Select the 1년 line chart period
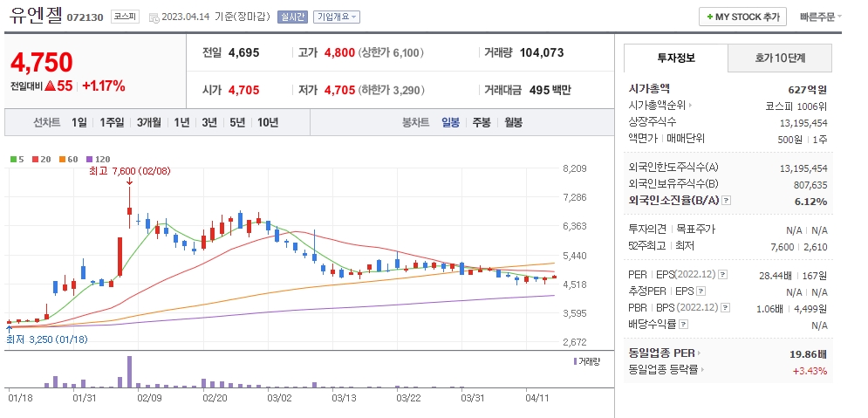 (x=181, y=122)
